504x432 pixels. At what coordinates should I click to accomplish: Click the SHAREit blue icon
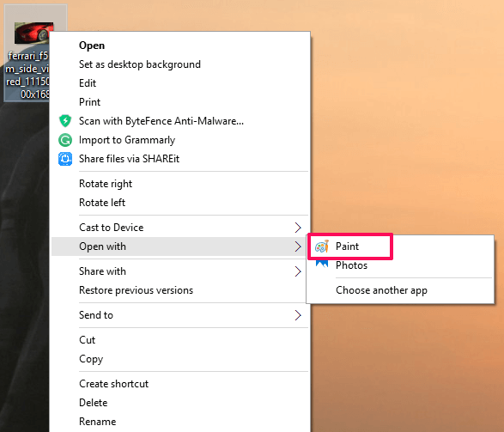[65, 159]
